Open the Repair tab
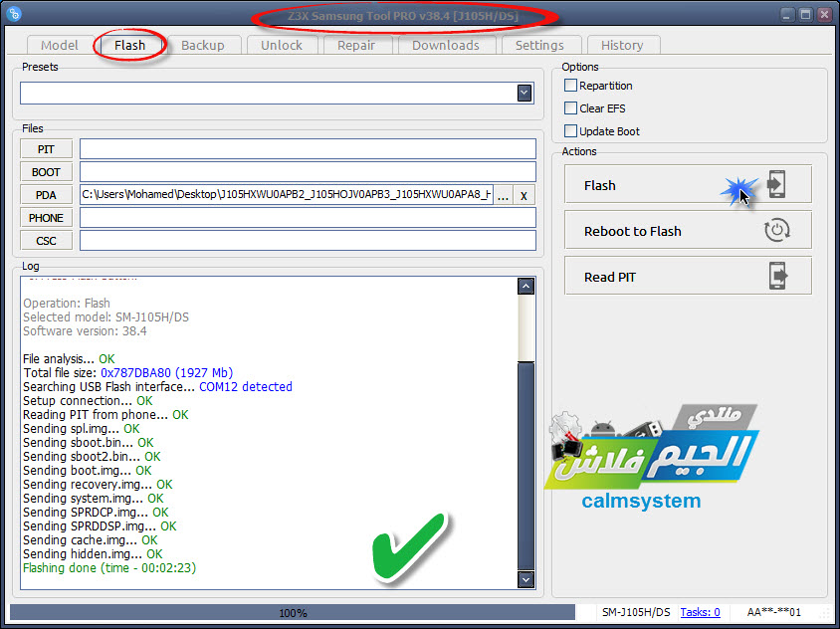 [356, 45]
